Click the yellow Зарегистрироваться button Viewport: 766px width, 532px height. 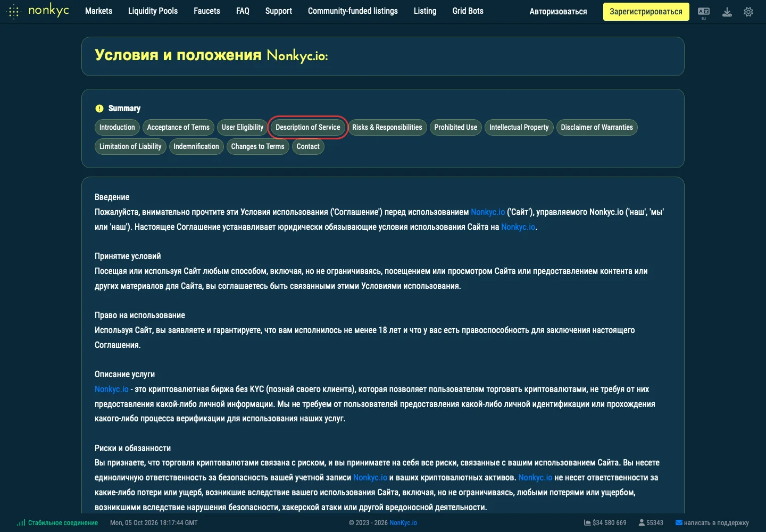[x=646, y=12]
